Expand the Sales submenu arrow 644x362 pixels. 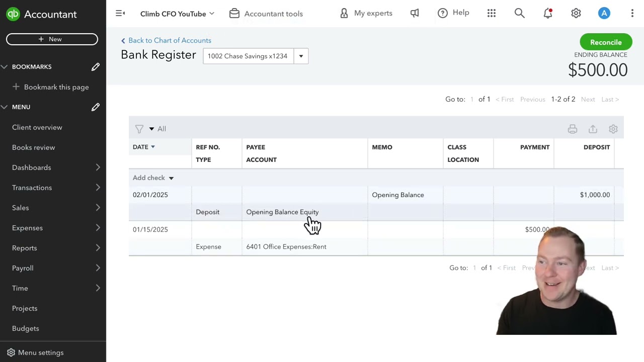pyautogui.click(x=98, y=208)
